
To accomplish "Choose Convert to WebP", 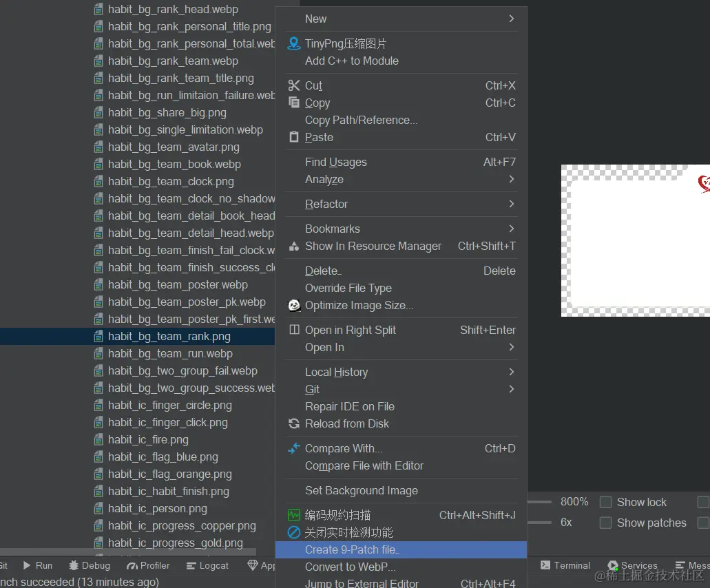I will pos(401,567).
